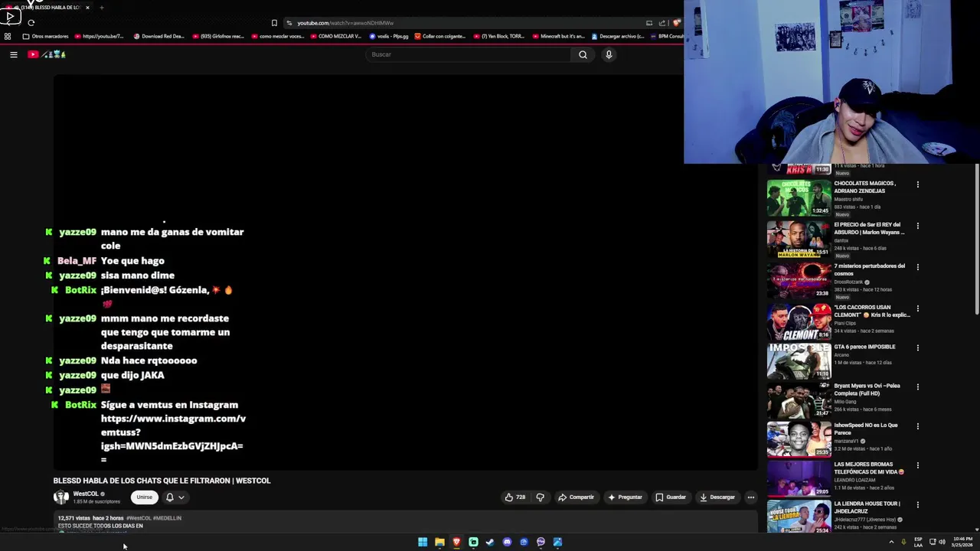Close the BLESSD HABLA browser tab
980x551 pixels.
(87, 8)
